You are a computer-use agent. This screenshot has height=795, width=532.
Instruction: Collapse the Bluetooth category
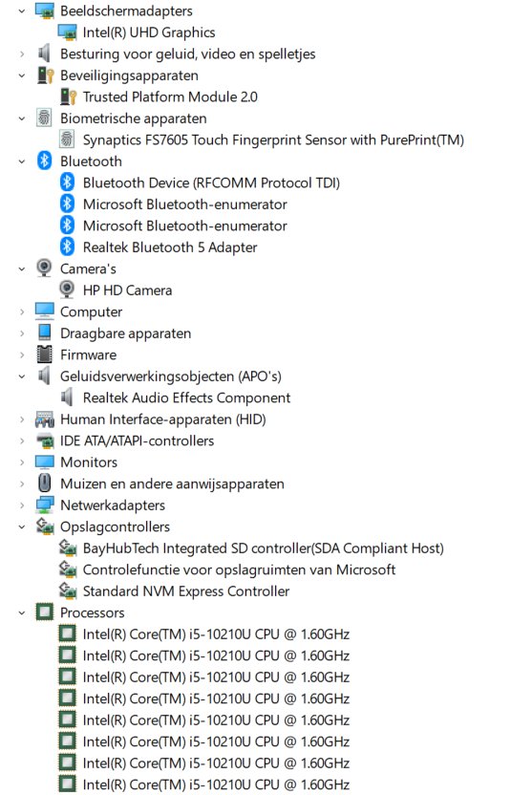[22, 161]
